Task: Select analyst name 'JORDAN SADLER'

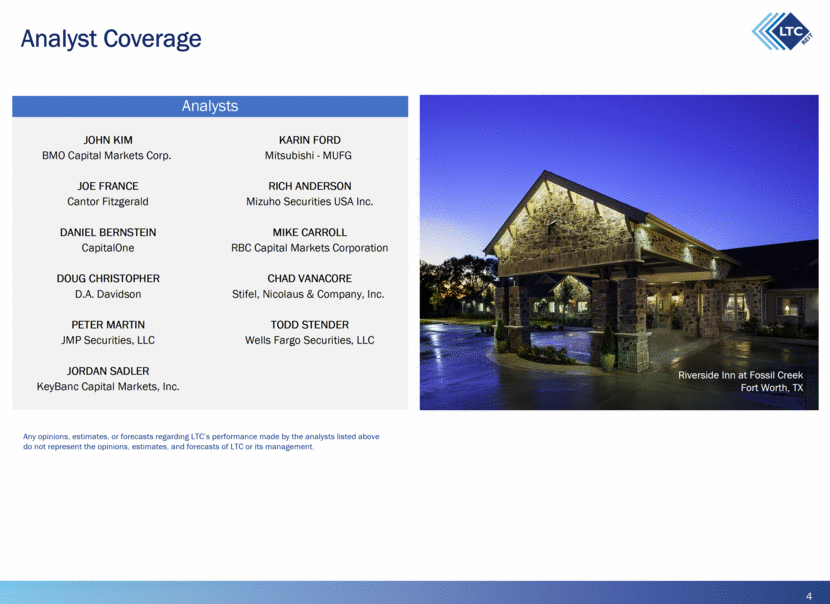Action: pos(108,371)
